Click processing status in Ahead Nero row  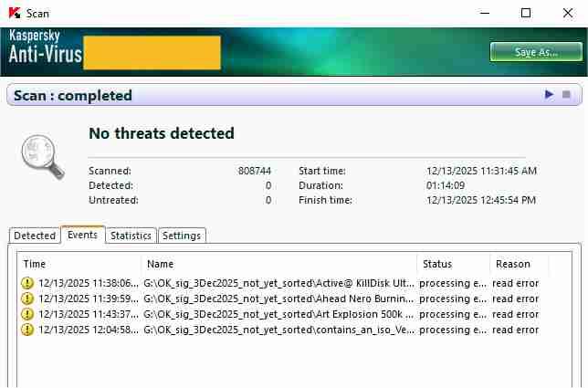click(x=453, y=299)
